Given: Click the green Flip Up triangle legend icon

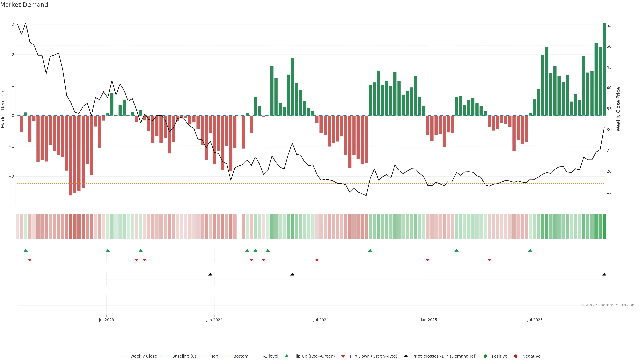Looking at the screenshot, I should (286, 356).
